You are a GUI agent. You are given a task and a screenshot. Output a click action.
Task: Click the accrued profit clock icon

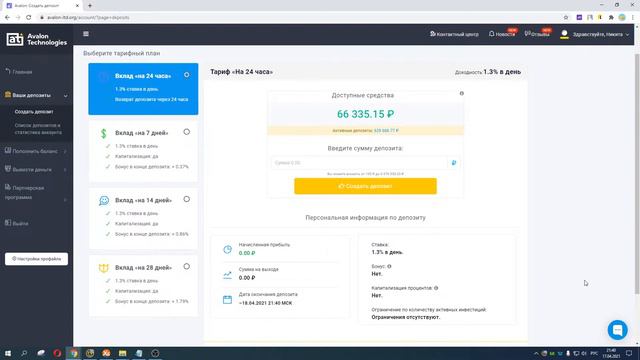point(227,249)
